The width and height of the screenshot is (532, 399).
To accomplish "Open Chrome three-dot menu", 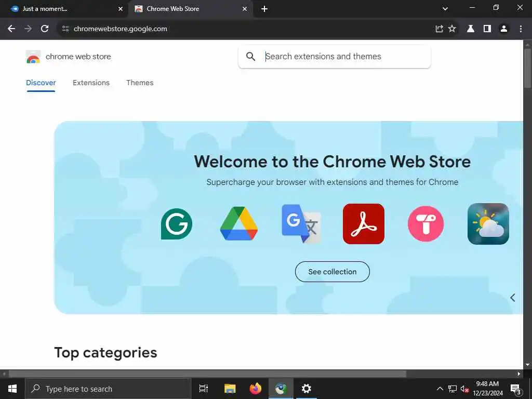I will (521, 29).
